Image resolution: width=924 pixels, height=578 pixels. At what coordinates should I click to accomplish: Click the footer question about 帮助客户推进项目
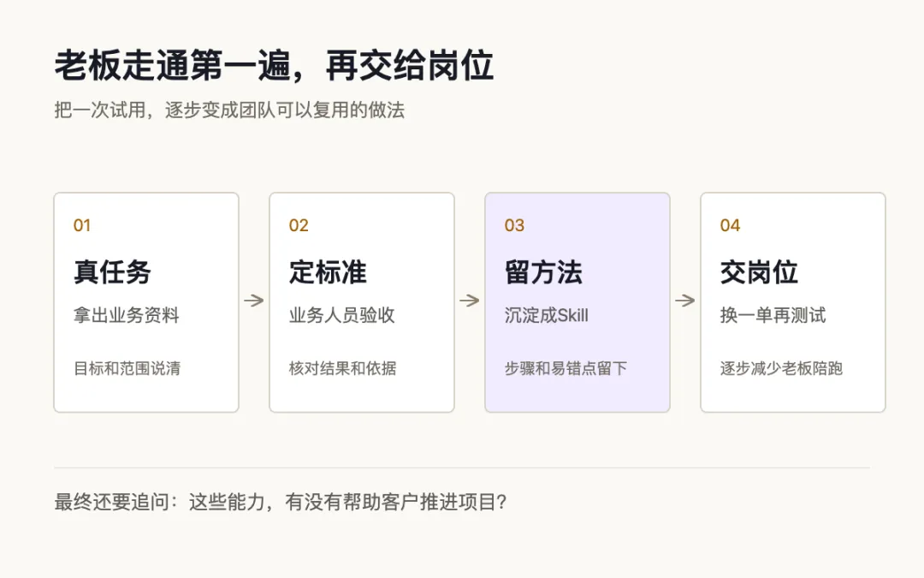(x=281, y=502)
